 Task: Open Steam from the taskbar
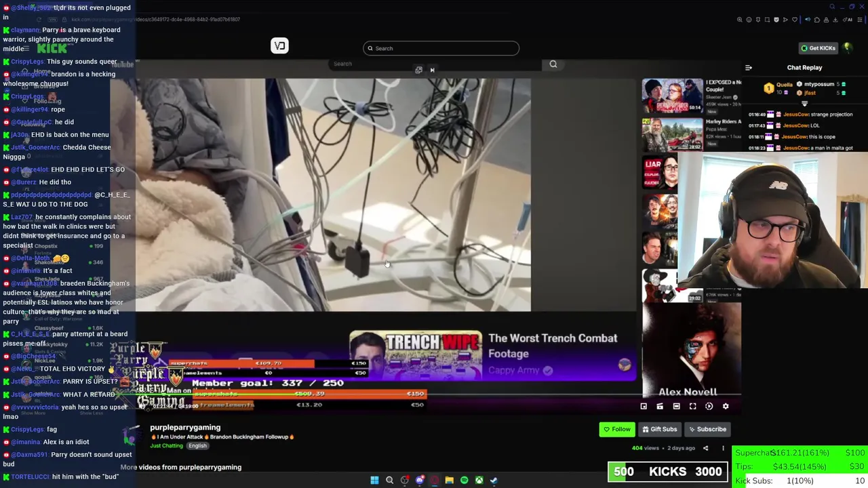point(494,480)
